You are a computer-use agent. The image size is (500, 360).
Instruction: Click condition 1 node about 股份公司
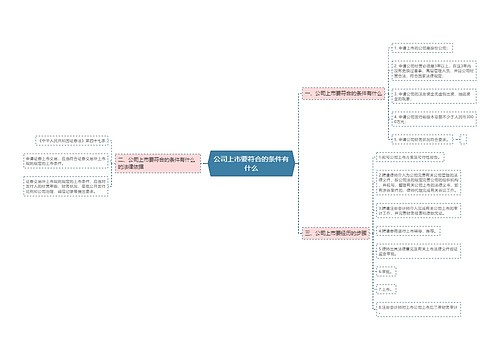[x=422, y=48]
